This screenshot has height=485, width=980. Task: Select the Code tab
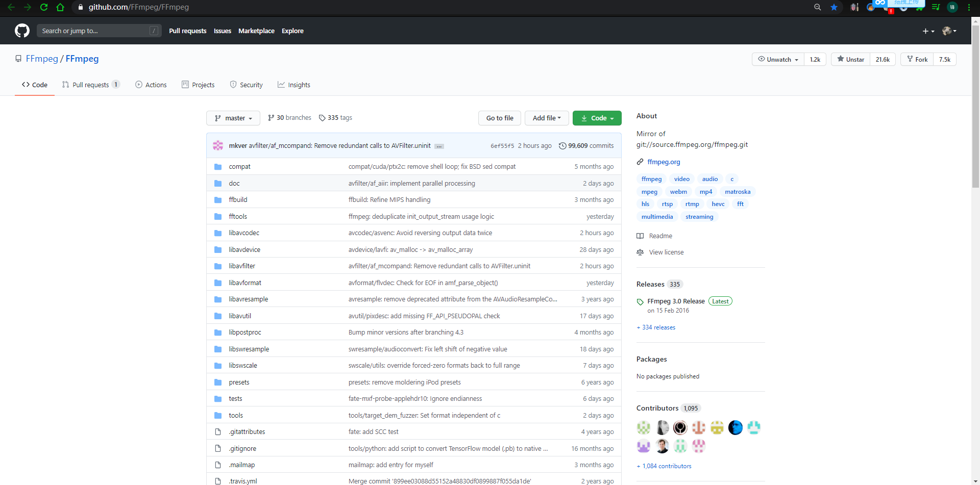35,85
